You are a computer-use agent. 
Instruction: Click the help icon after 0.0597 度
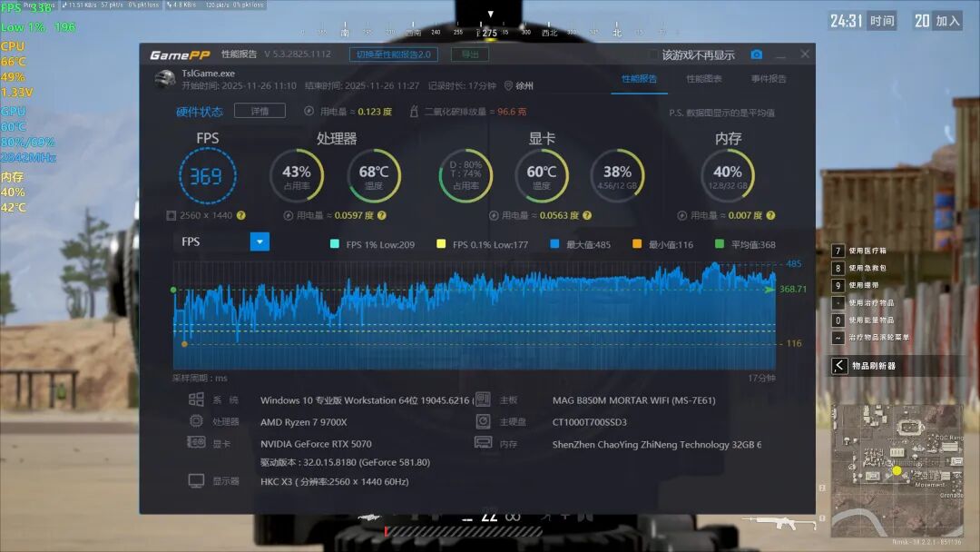(382, 216)
